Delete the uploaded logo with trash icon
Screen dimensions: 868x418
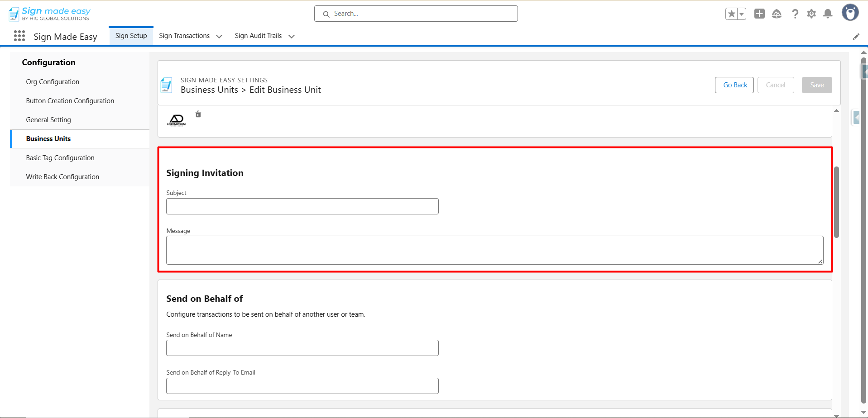tap(198, 114)
